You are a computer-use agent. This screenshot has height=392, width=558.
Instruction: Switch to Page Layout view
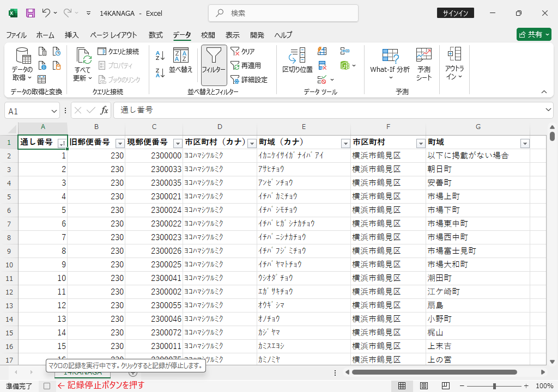coord(424,385)
